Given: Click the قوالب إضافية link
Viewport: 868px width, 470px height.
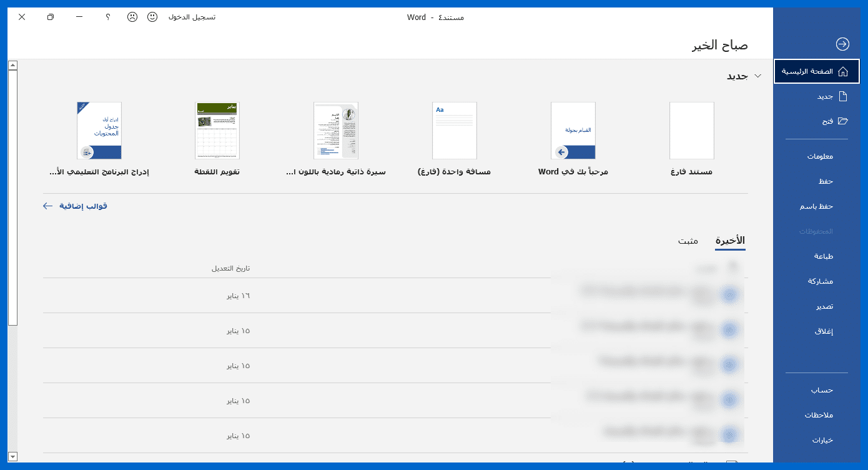Looking at the screenshot, I should [83, 206].
